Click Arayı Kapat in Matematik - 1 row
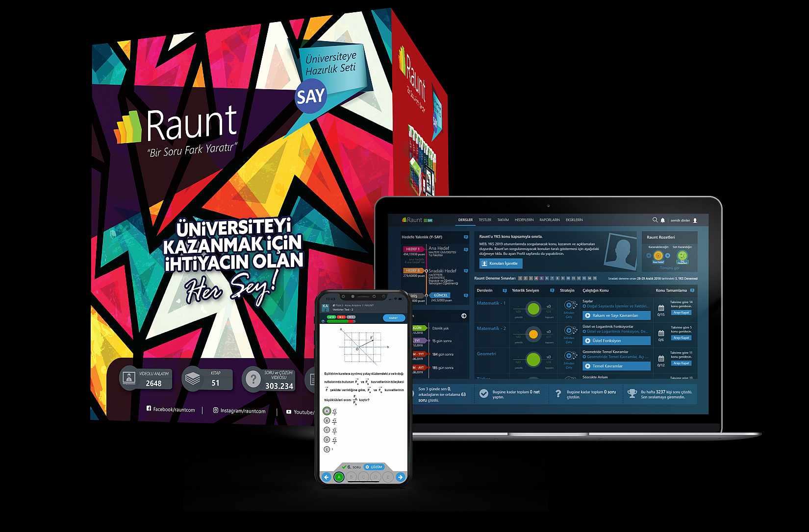 [682, 313]
